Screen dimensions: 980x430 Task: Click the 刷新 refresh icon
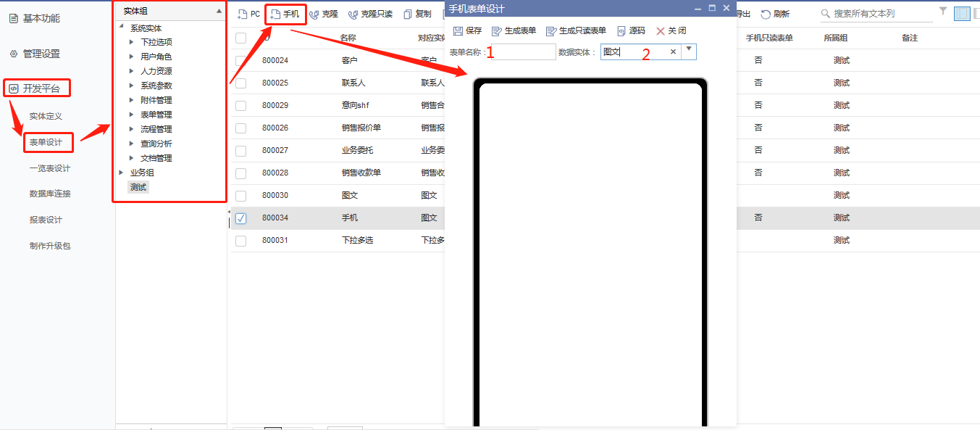point(766,15)
